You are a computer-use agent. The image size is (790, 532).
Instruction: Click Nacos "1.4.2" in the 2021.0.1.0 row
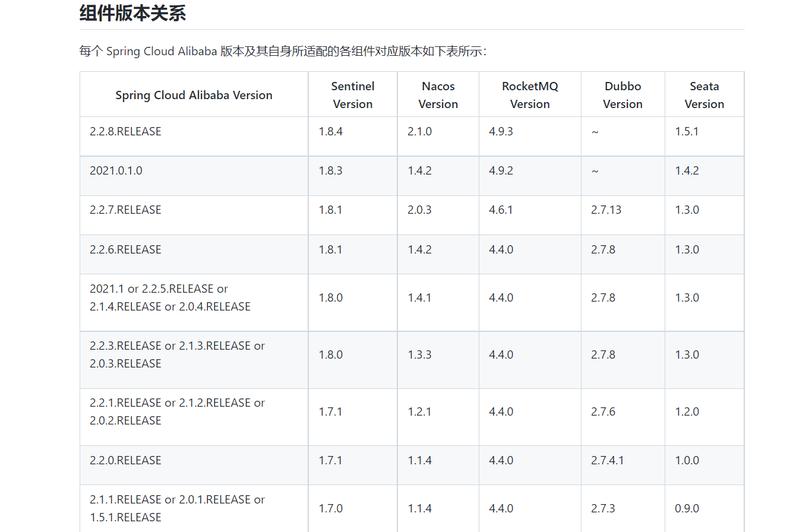pos(419,170)
